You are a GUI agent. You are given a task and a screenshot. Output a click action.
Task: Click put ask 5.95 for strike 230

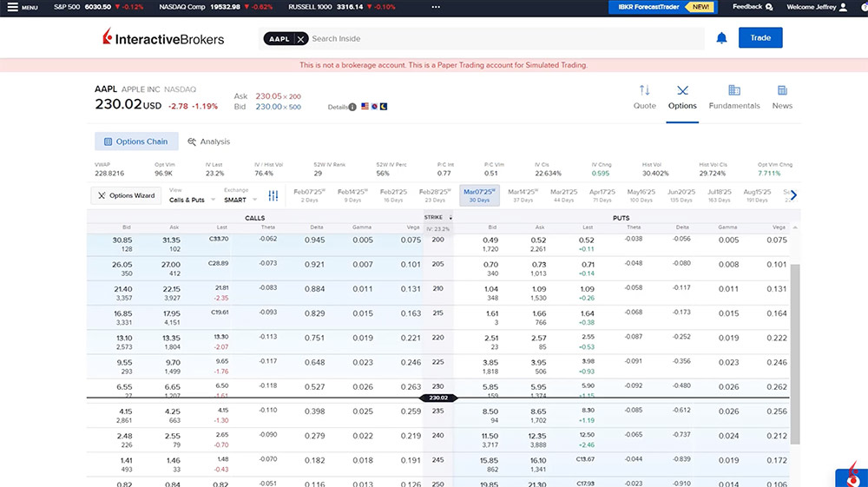click(538, 387)
